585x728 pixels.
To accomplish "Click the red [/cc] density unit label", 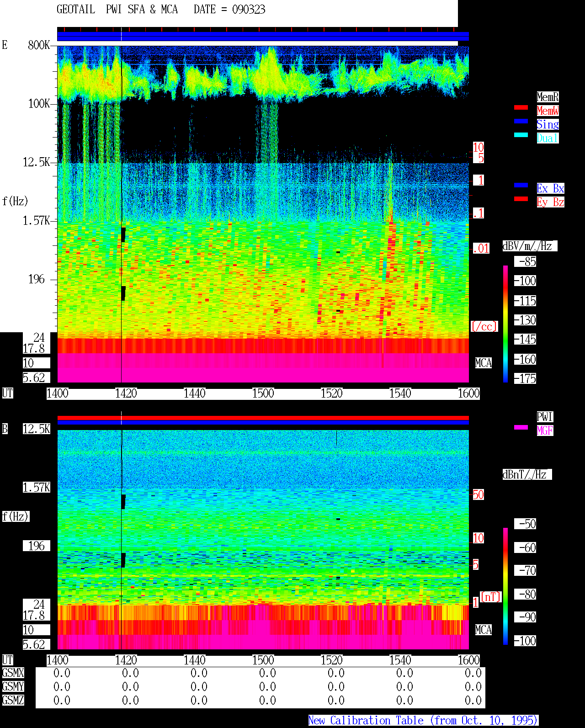I will tap(484, 326).
